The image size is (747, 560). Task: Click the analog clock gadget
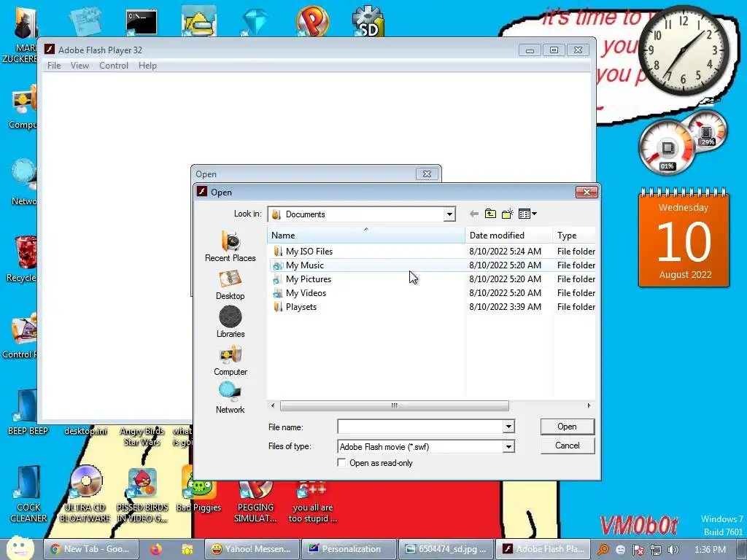pos(683,50)
